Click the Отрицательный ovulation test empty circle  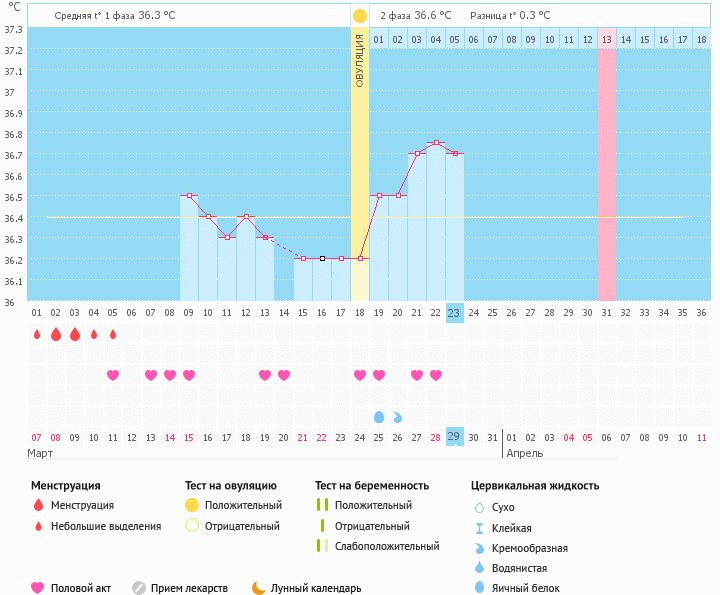tap(192, 526)
